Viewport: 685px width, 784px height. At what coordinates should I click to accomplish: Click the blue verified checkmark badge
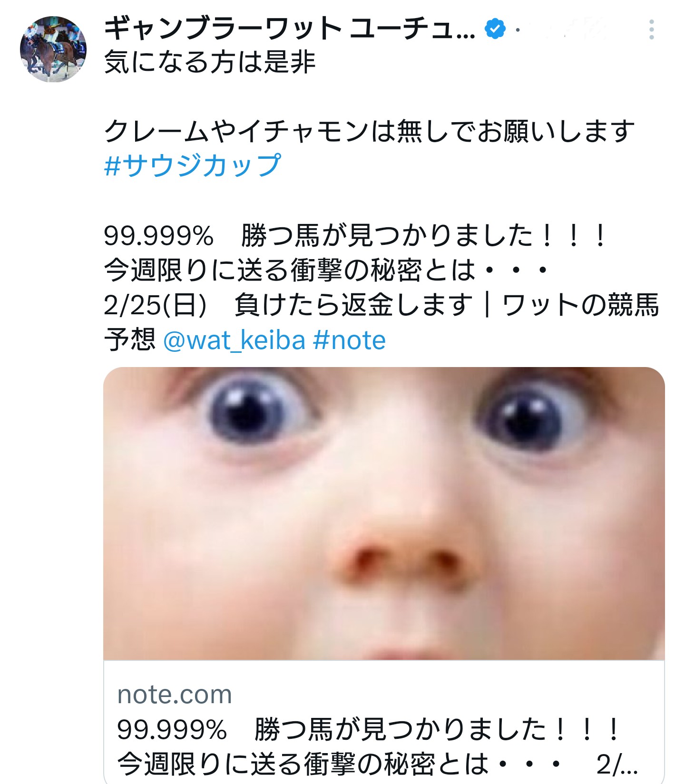pyautogui.click(x=495, y=29)
